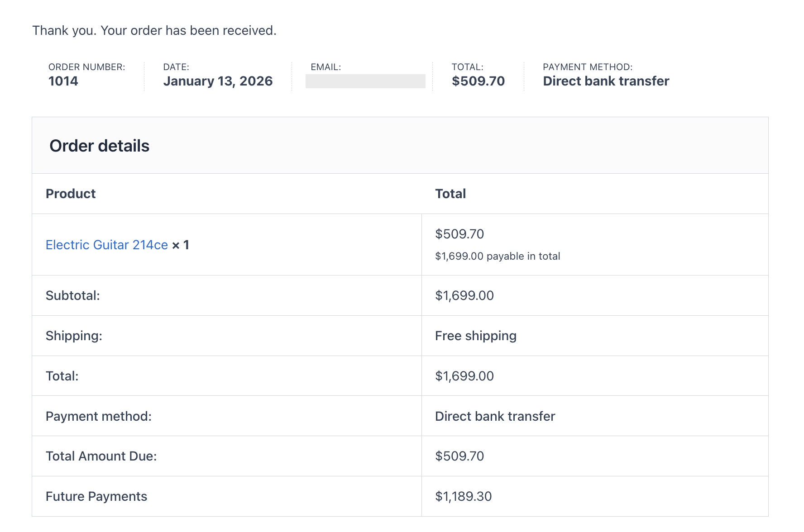Click the Shipping: row label
804x532 pixels.
74,336
